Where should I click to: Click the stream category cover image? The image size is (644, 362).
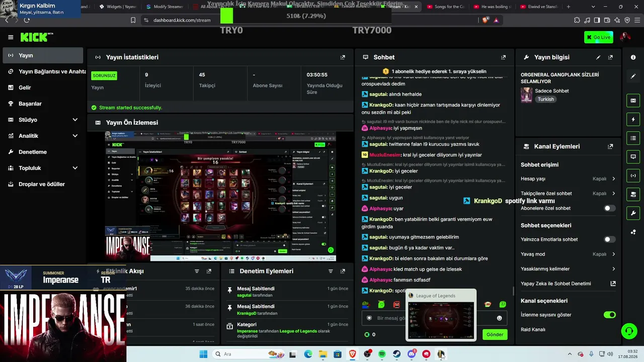526,95
